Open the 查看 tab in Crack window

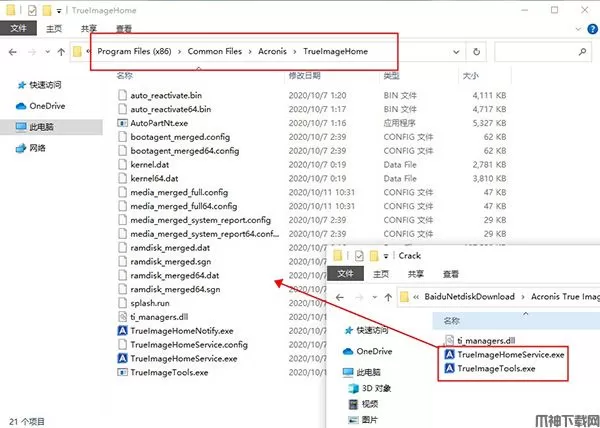[x=450, y=274]
